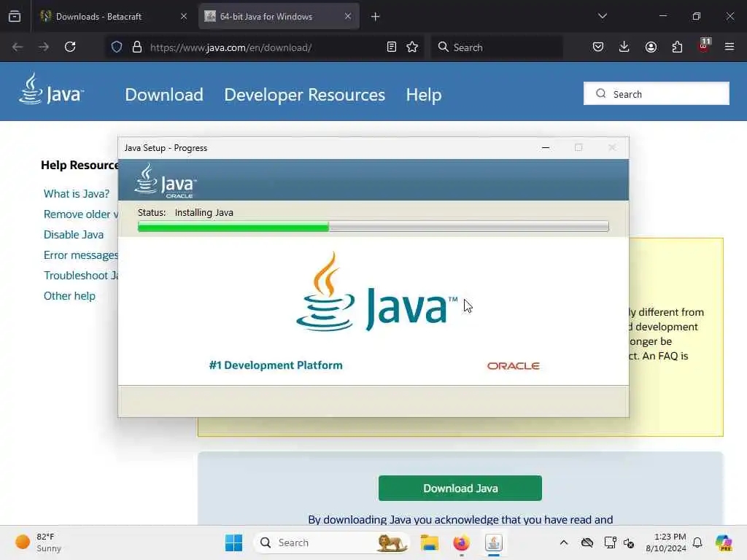Click the Java installer taskbar icon

tap(494, 542)
